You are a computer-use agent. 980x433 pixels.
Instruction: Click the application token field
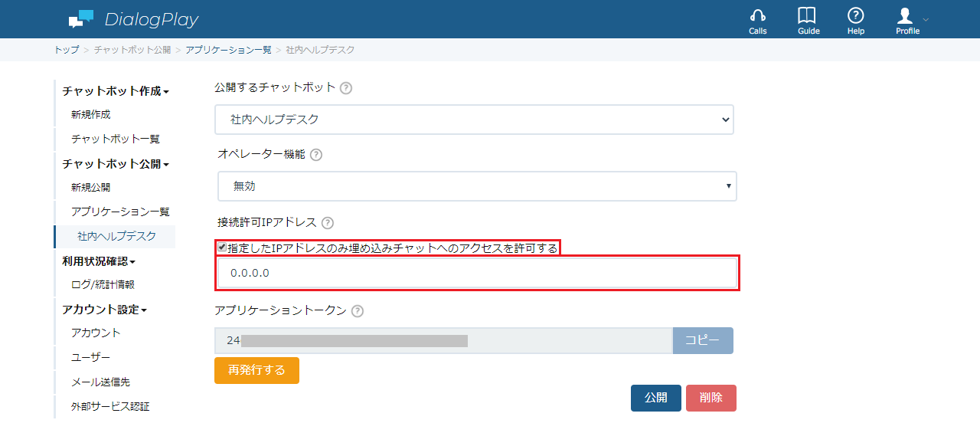click(x=443, y=341)
